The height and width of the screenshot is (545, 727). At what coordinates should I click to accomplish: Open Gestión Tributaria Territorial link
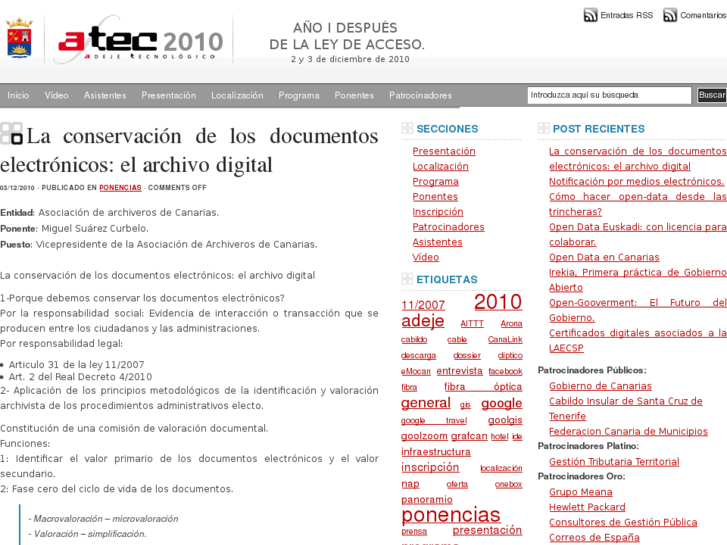point(614,462)
